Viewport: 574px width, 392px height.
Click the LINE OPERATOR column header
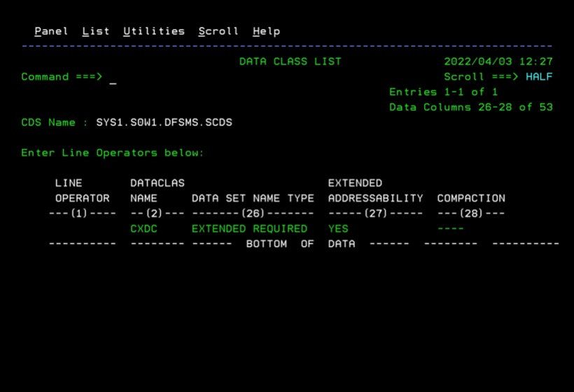pos(83,190)
